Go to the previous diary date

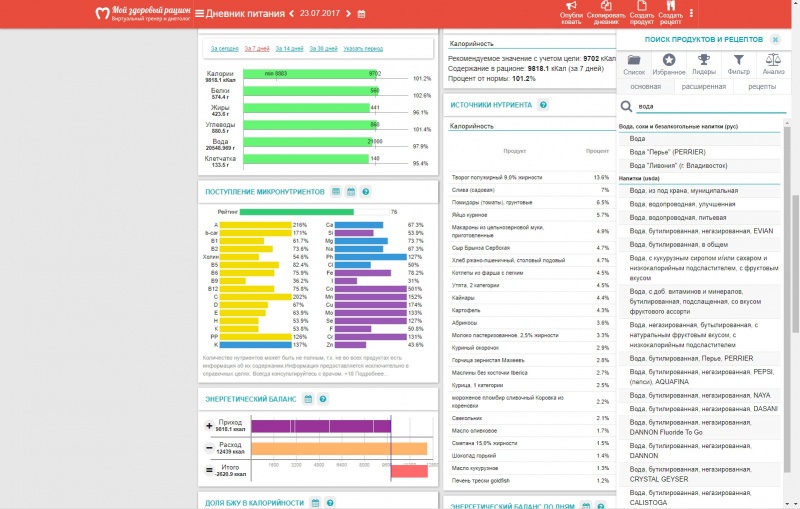(x=291, y=13)
